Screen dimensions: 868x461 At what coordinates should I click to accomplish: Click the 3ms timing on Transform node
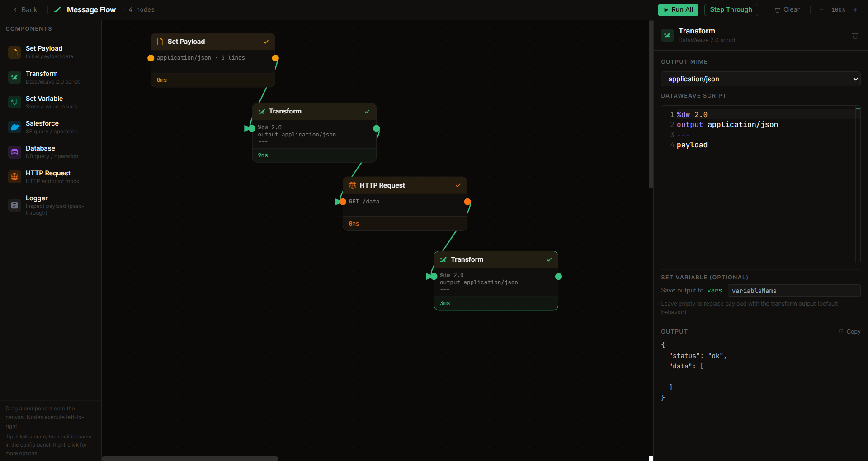coord(445,303)
